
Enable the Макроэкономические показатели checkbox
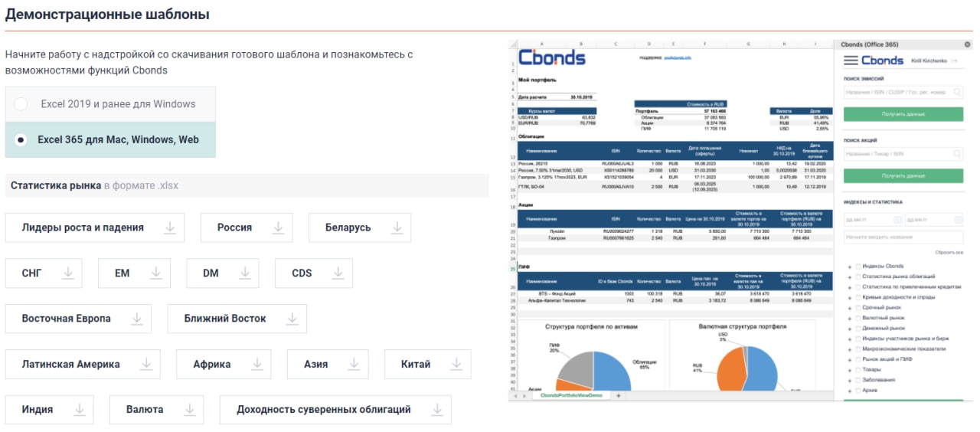[858, 349]
